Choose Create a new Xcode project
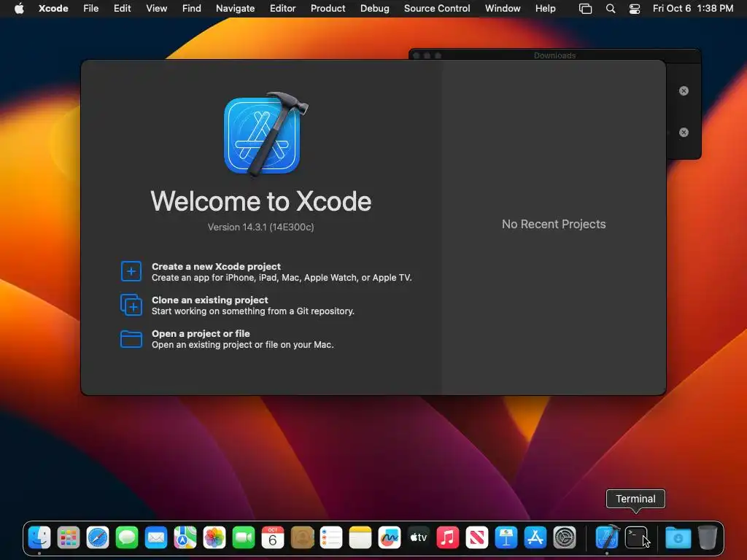Image resolution: width=747 pixels, height=560 pixels. tap(266, 272)
